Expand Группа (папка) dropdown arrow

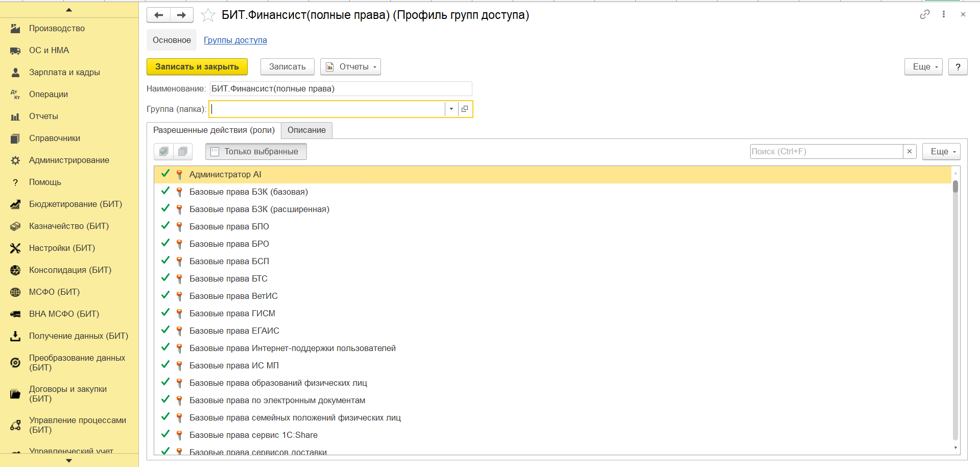click(451, 109)
